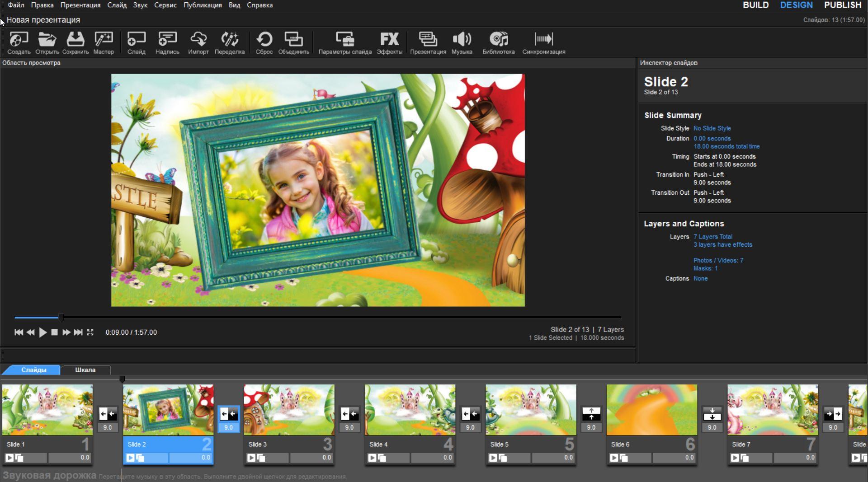
Task: Open the Презентация show options icon
Action: (428, 43)
